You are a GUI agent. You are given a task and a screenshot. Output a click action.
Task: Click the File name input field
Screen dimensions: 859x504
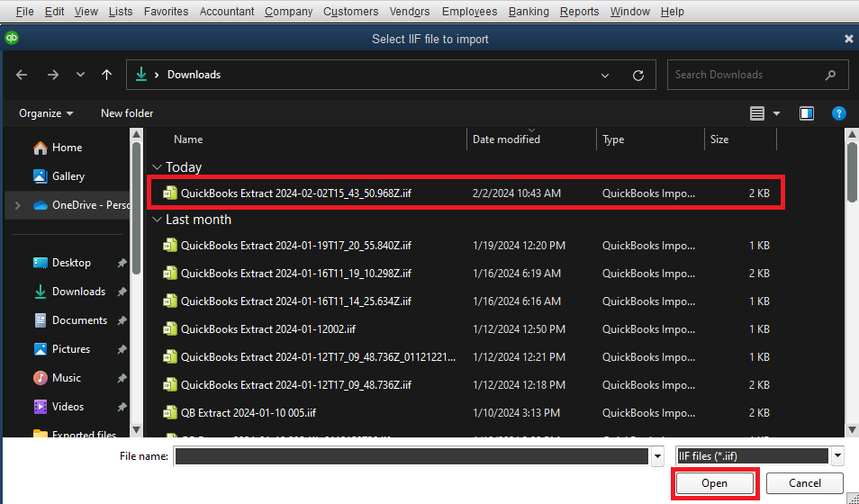[411, 455]
